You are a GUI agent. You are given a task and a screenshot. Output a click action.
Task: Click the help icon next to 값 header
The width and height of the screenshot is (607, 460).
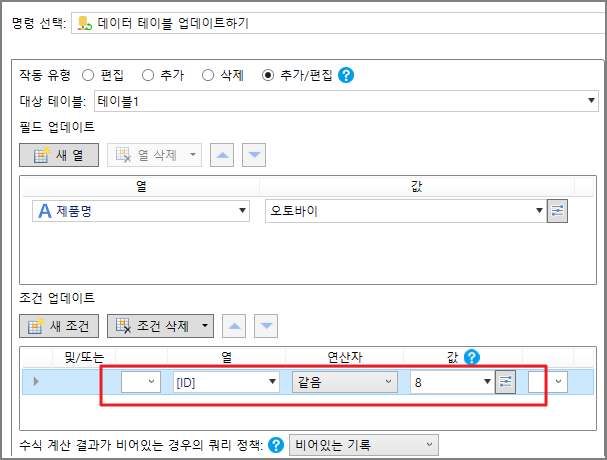coord(472,357)
